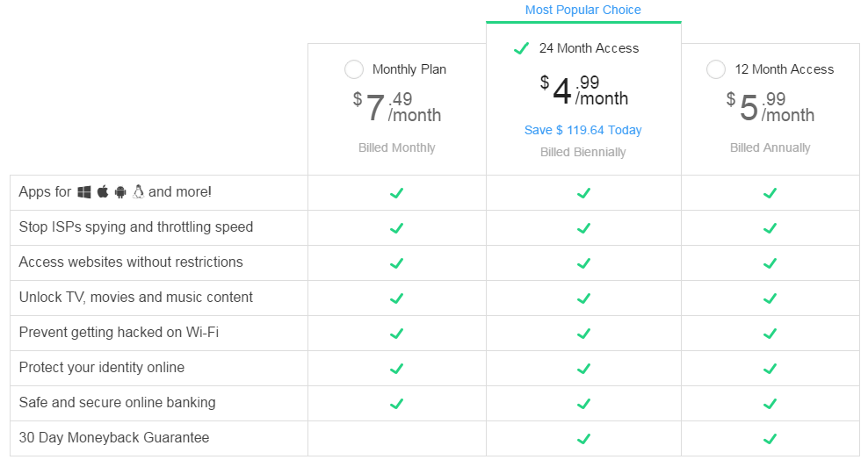The width and height of the screenshot is (868, 467).
Task: Click the Billed Biennially text
Action: point(582,152)
